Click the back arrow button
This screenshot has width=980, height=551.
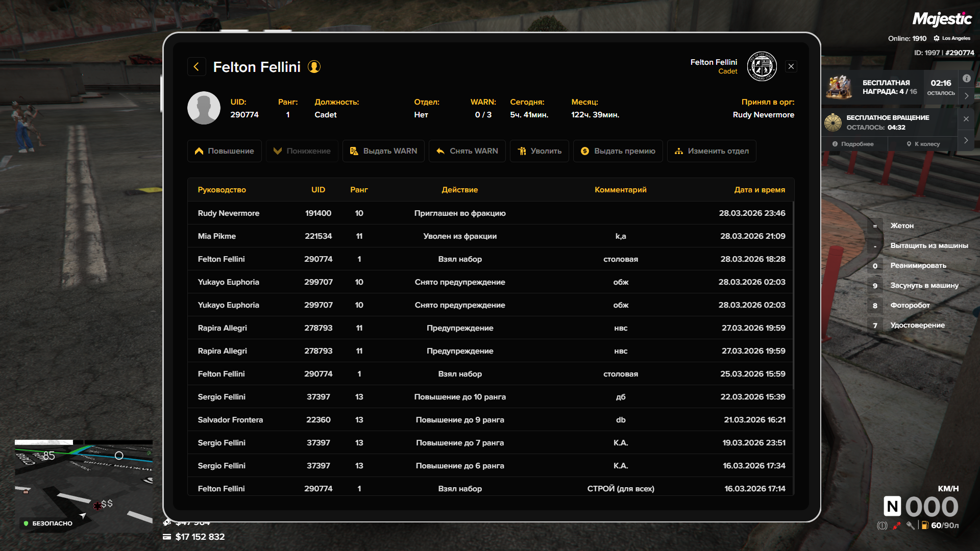pos(197,67)
